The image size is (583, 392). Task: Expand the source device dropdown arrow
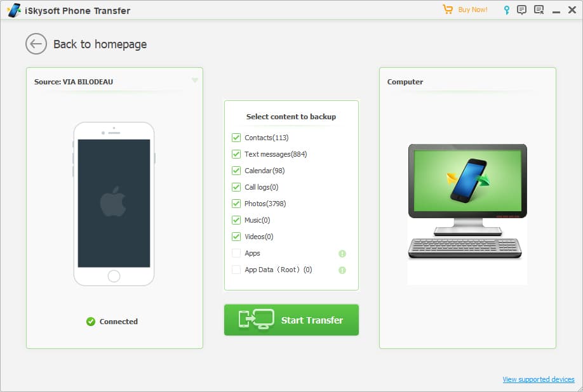click(195, 80)
